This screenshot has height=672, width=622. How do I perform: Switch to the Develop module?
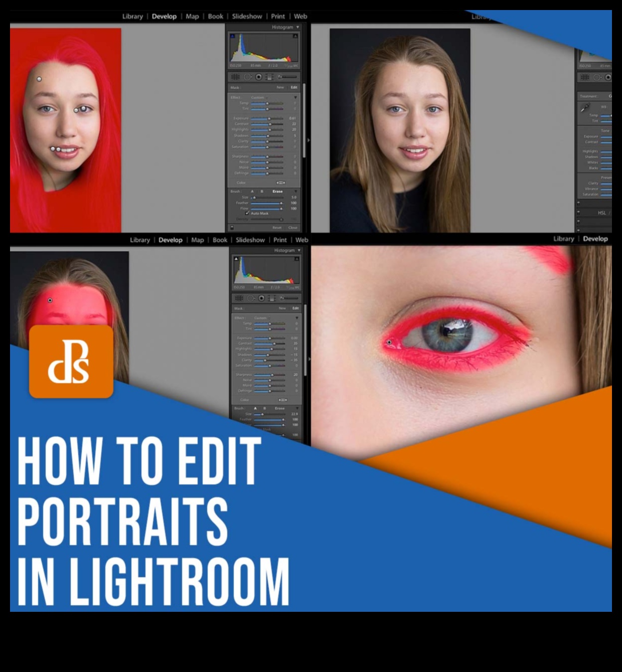pyautogui.click(x=166, y=16)
